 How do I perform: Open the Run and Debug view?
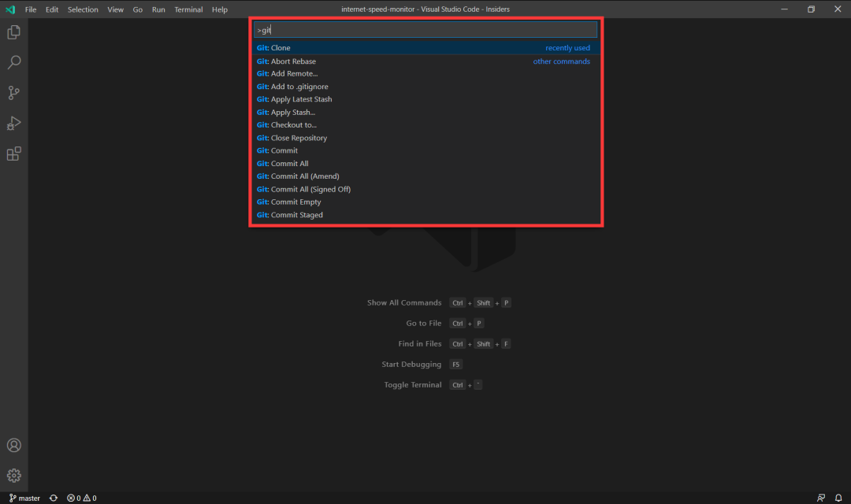pyautogui.click(x=14, y=124)
